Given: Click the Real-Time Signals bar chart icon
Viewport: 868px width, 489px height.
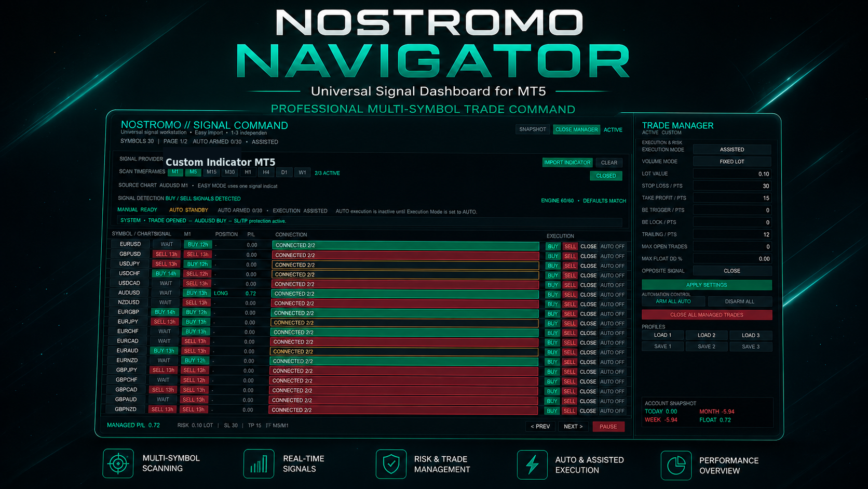Looking at the screenshot, I should coord(259,464).
